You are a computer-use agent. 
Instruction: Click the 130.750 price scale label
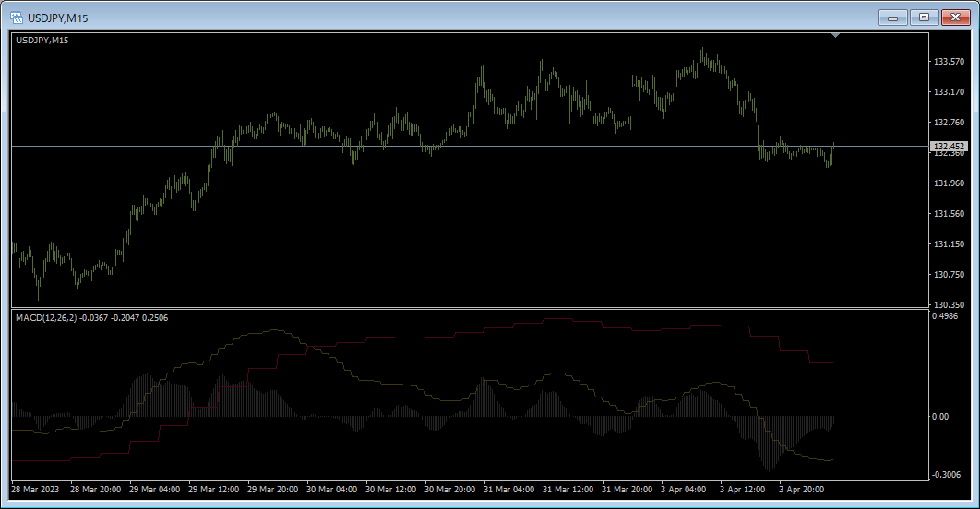coord(949,274)
